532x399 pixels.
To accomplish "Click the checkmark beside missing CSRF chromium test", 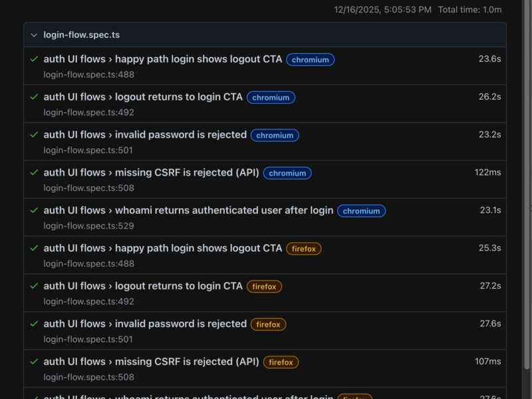I will point(31,173).
